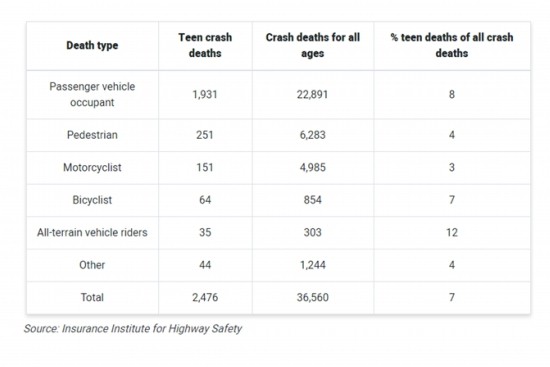550x367 pixels.
Task: Click the 'Passenger vehicle occupant' row label
Action: [x=92, y=94]
